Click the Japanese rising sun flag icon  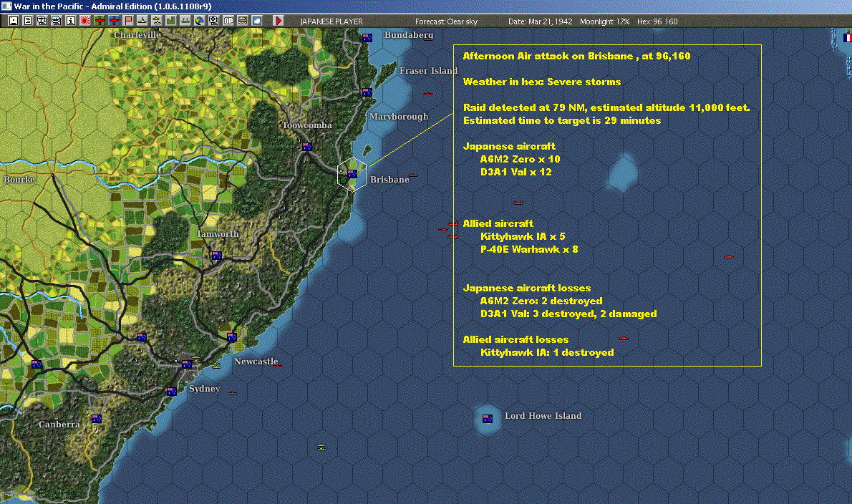pyautogui.click(x=85, y=21)
